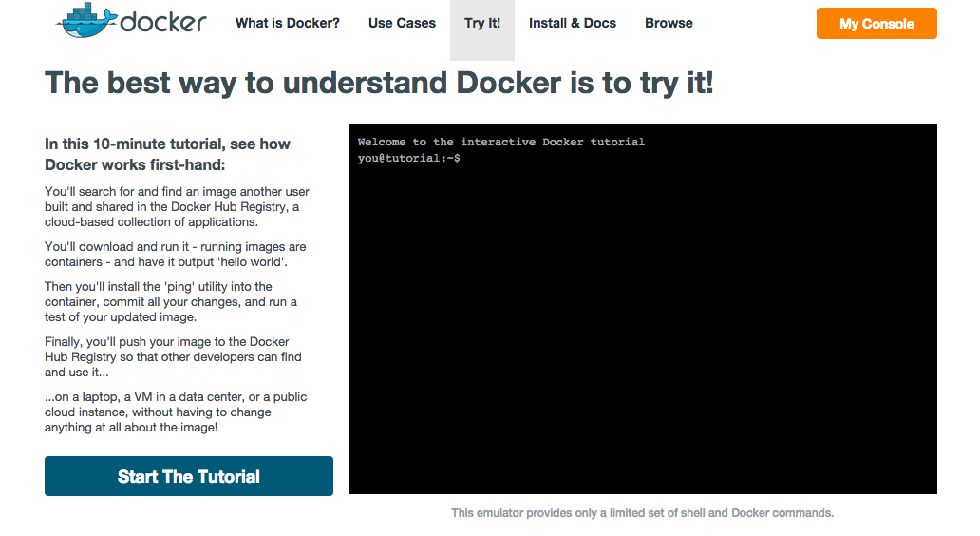Click the paragraph about Docker Hub Registry search
This screenshot has height=536, width=980.
coord(177,206)
